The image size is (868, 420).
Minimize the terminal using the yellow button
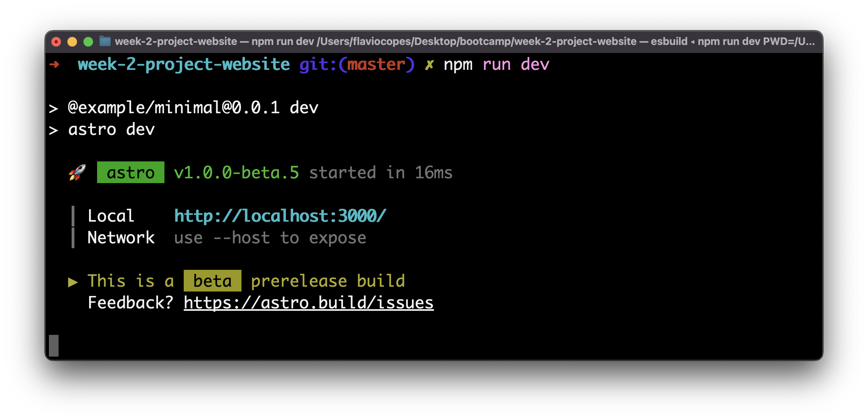(x=72, y=42)
